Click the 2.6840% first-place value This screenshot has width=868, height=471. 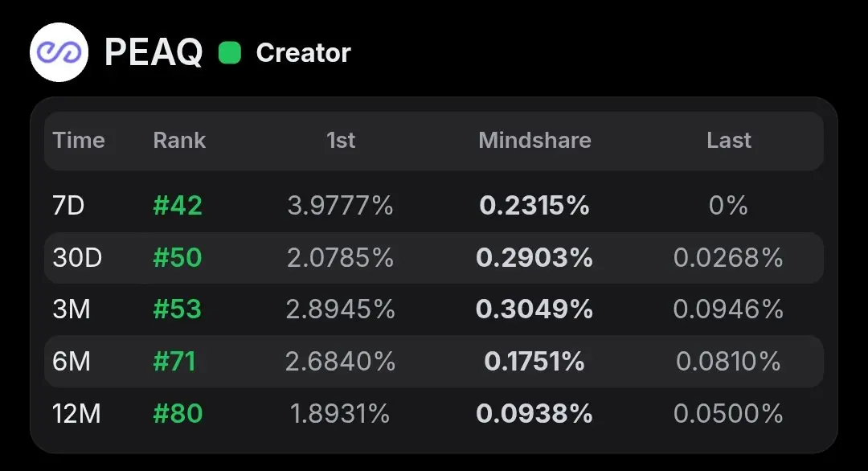pyautogui.click(x=341, y=362)
